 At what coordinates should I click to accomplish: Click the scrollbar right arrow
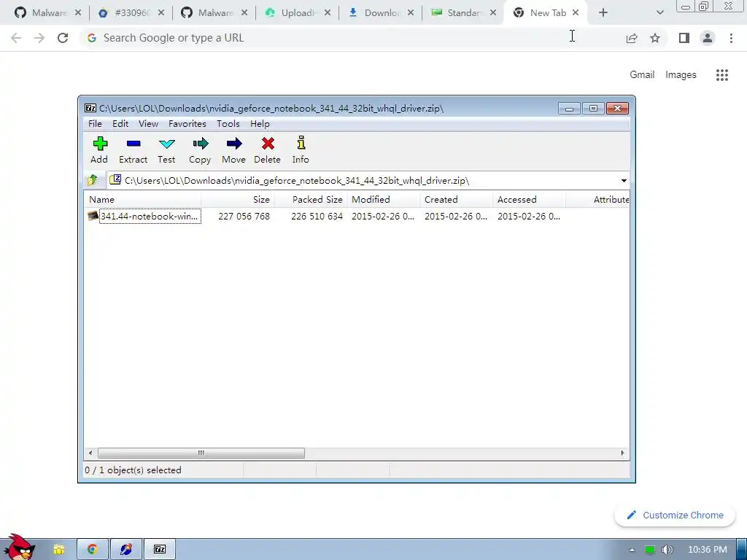622,453
